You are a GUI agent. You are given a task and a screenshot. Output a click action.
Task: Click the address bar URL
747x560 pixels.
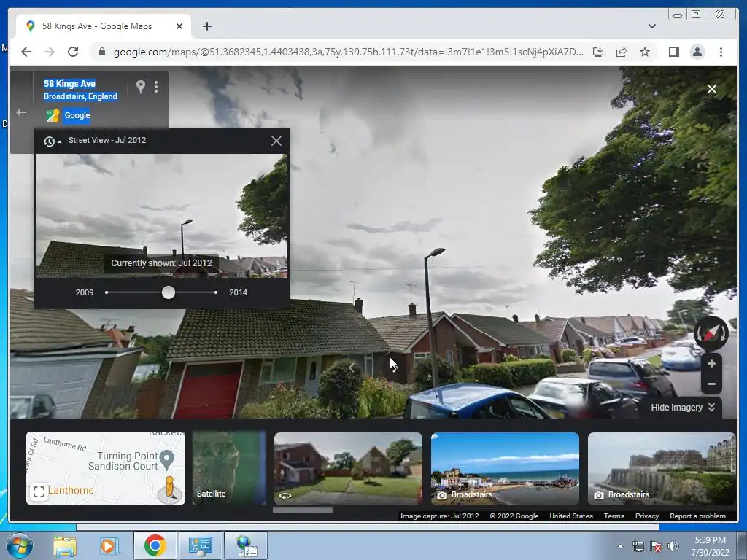coord(348,52)
